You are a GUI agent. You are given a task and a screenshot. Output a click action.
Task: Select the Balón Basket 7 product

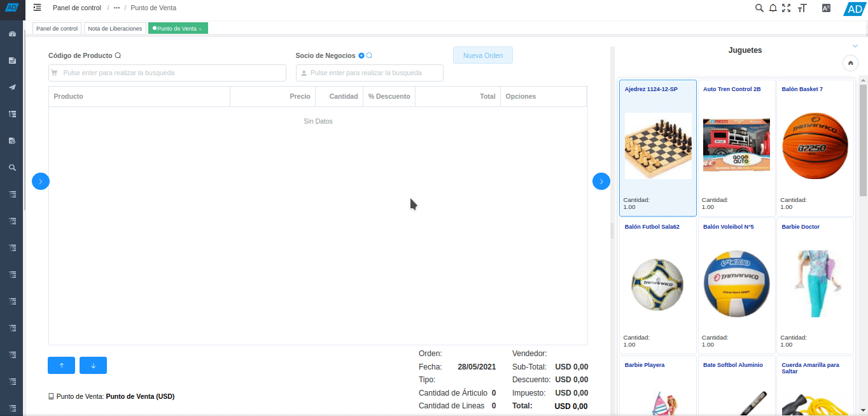point(815,148)
